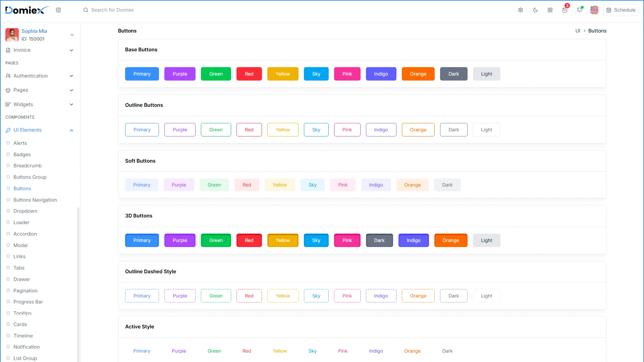Click the UI Elements wrench icon
This screenshot has width=644, height=362.
point(8,130)
